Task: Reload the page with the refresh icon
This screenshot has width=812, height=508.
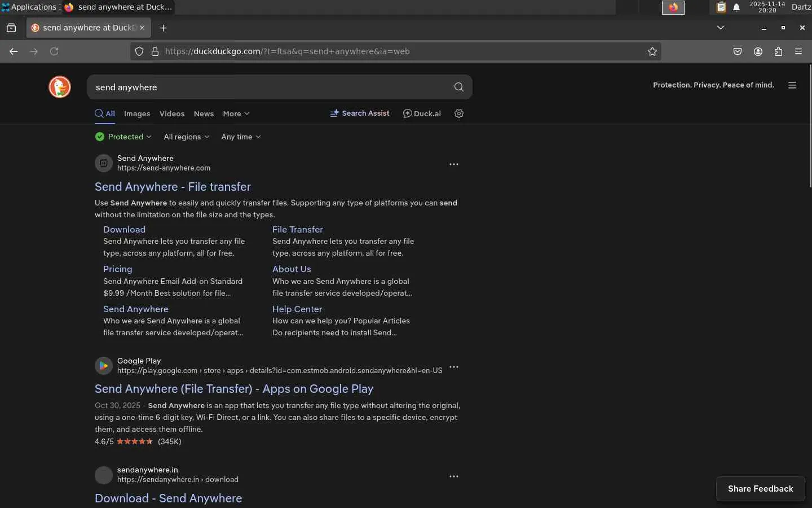Action: [54, 51]
